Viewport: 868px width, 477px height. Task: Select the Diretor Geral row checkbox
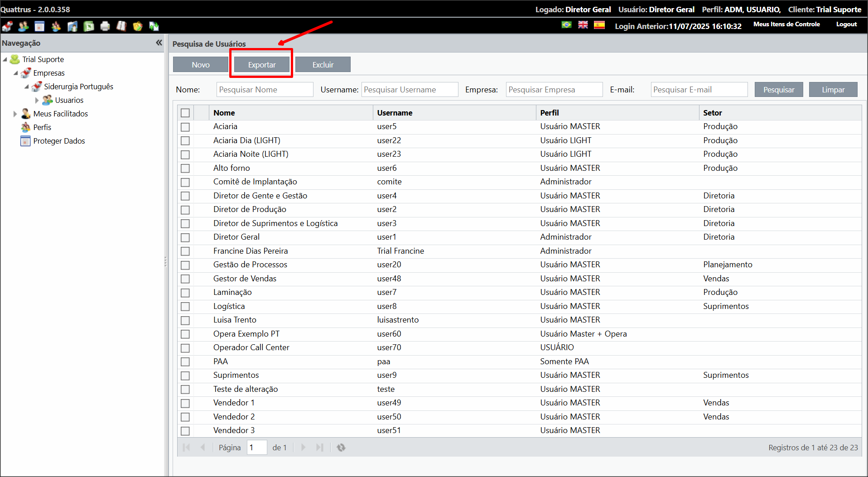(185, 237)
